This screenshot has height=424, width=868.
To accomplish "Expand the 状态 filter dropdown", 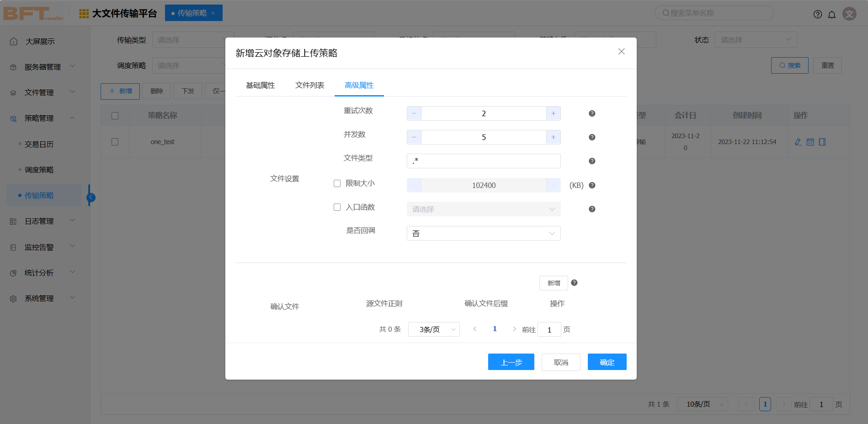I will coord(756,40).
